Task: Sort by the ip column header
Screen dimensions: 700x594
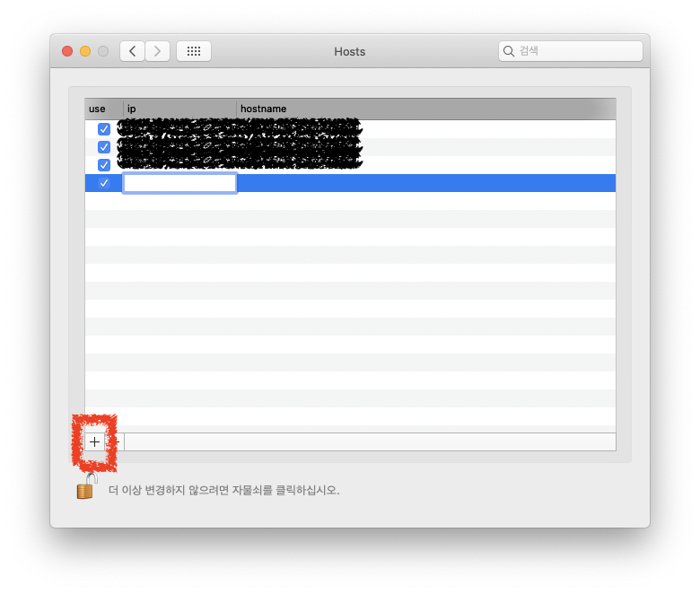Action: click(179, 109)
